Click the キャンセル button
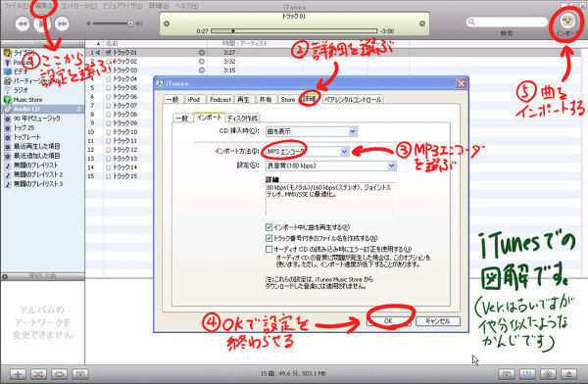Screen dimensions: 588x384 click(438, 321)
